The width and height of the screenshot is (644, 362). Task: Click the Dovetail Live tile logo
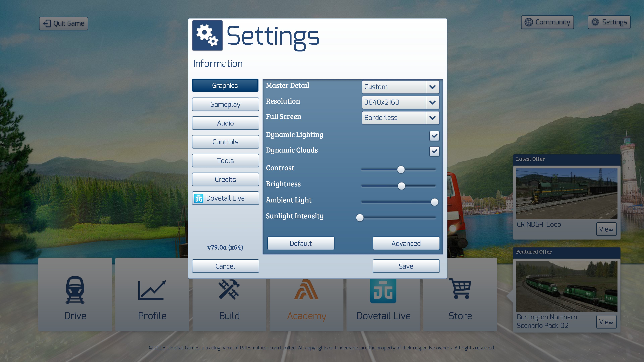tap(383, 291)
